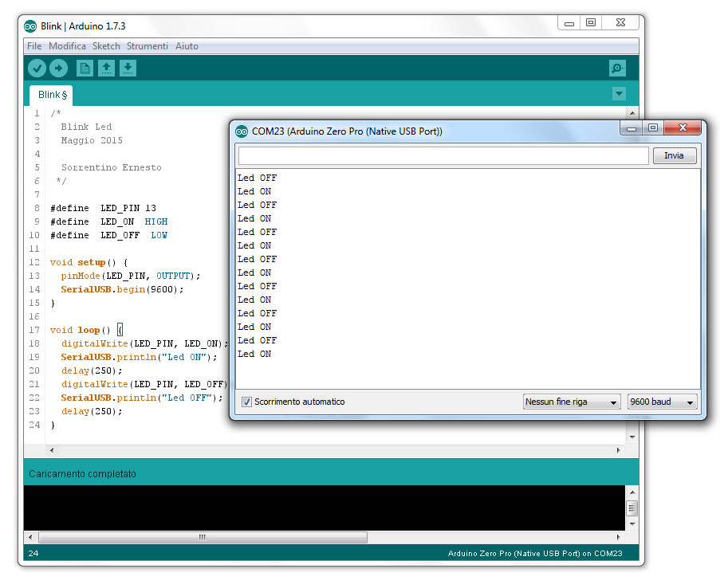Image resolution: width=728 pixels, height=588 pixels.
Task: Create a new sketch with New icon
Action: tap(85, 69)
